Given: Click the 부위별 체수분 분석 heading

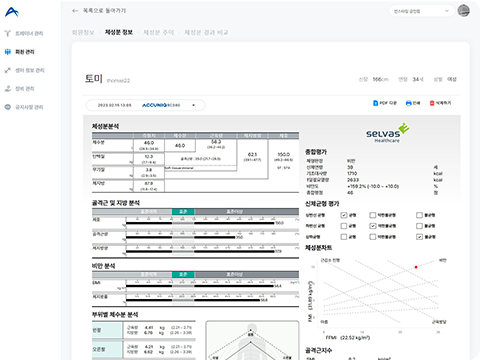Looking at the screenshot, I should click(x=115, y=315).
